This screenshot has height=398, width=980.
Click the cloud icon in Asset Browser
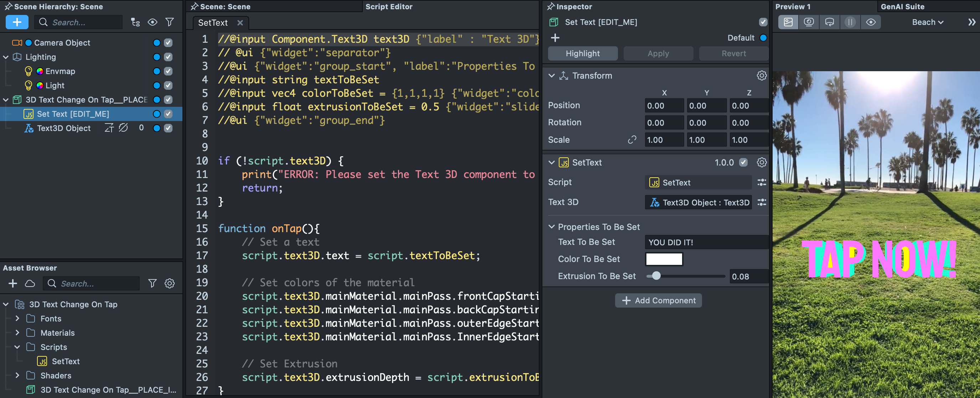(x=30, y=283)
